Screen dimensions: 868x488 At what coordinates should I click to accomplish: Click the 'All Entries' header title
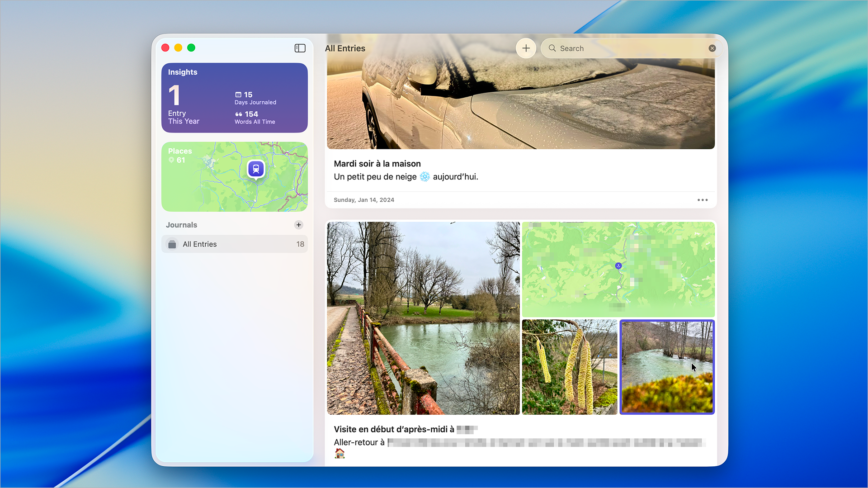click(345, 48)
